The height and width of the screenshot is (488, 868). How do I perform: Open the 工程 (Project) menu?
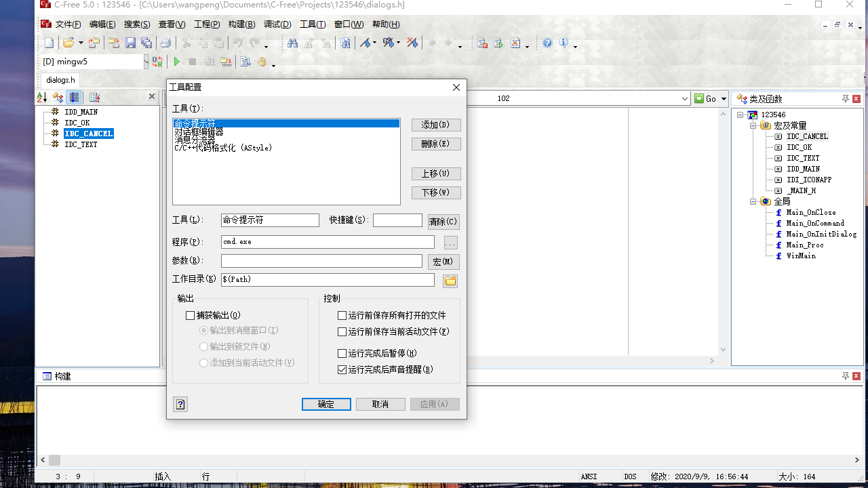click(206, 24)
